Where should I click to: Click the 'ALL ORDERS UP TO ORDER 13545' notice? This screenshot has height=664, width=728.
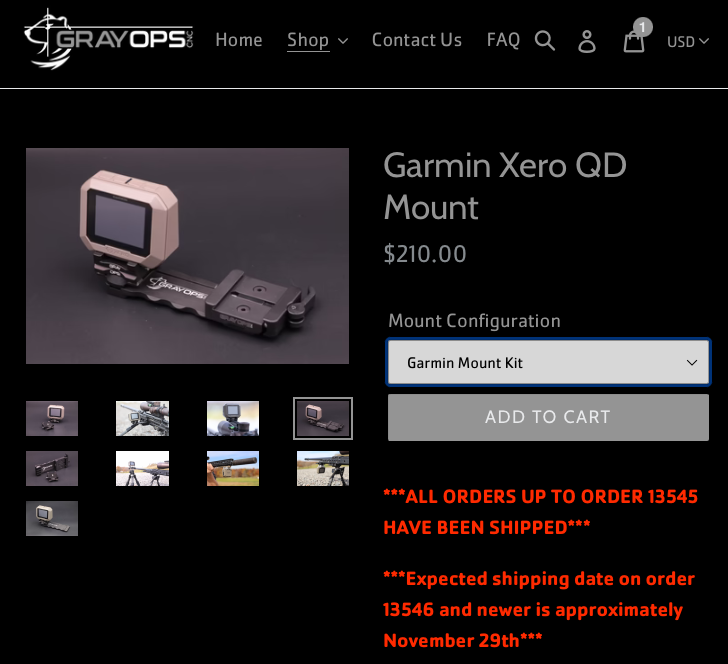(x=540, y=512)
